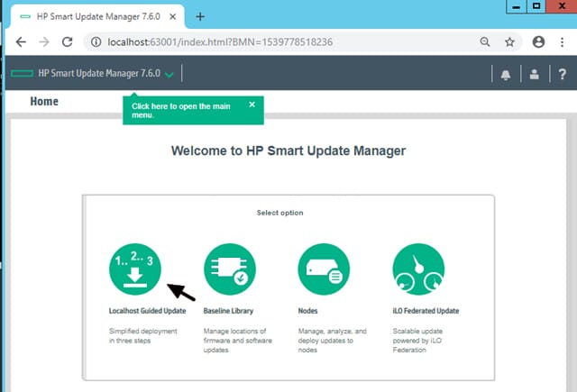
Task: Click 'Manage locations of firmware' description text
Action: point(238,341)
